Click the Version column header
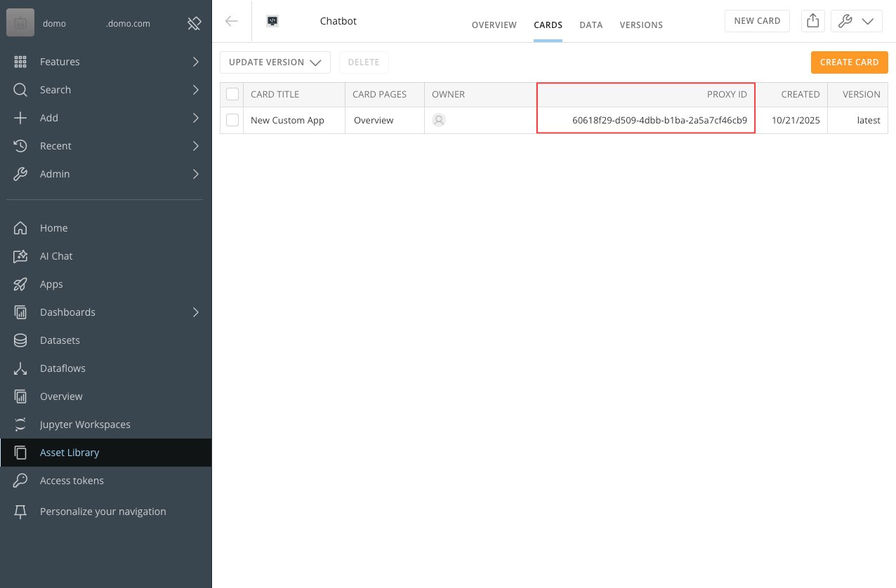Image resolution: width=896 pixels, height=588 pixels. pyautogui.click(x=857, y=94)
